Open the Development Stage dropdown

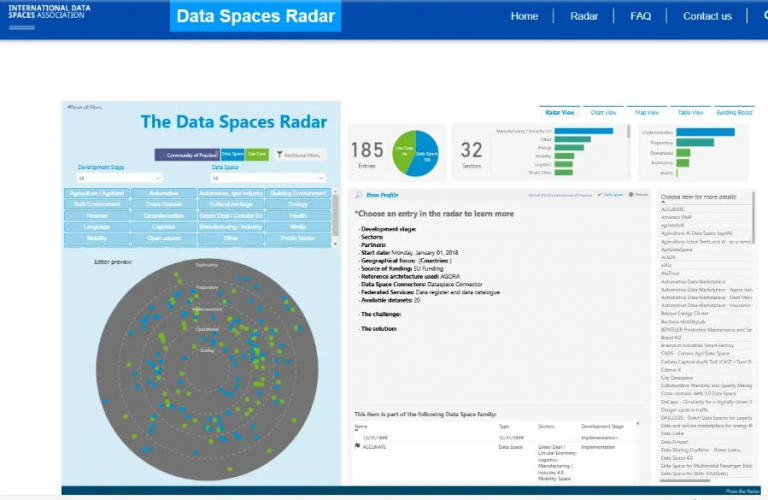point(120,178)
